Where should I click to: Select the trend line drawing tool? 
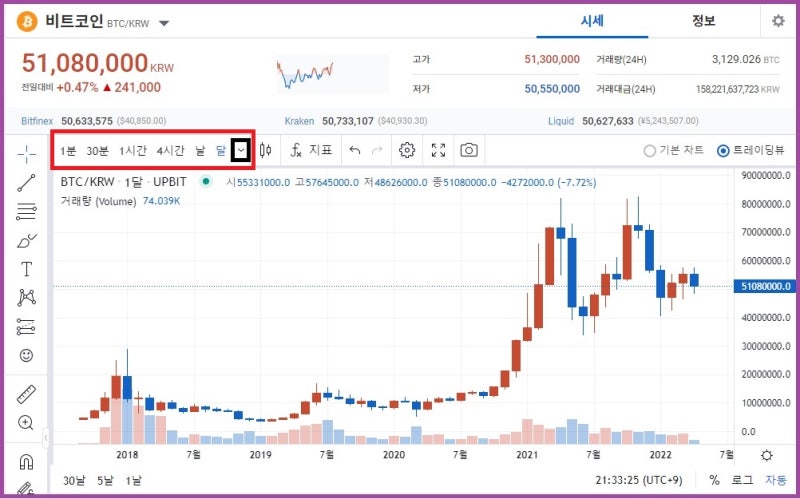click(27, 183)
